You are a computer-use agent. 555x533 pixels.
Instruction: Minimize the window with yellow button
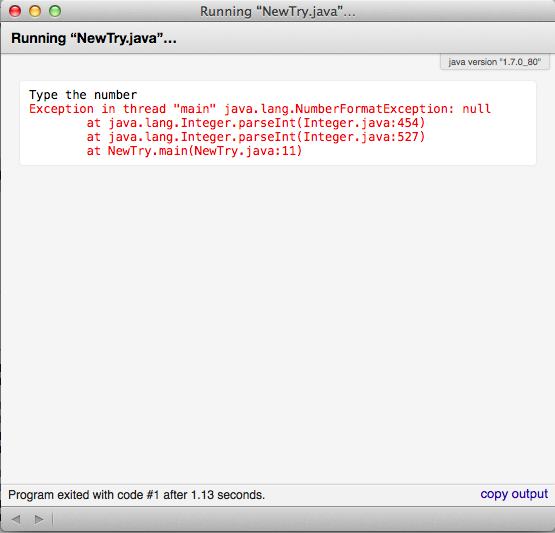35,11
